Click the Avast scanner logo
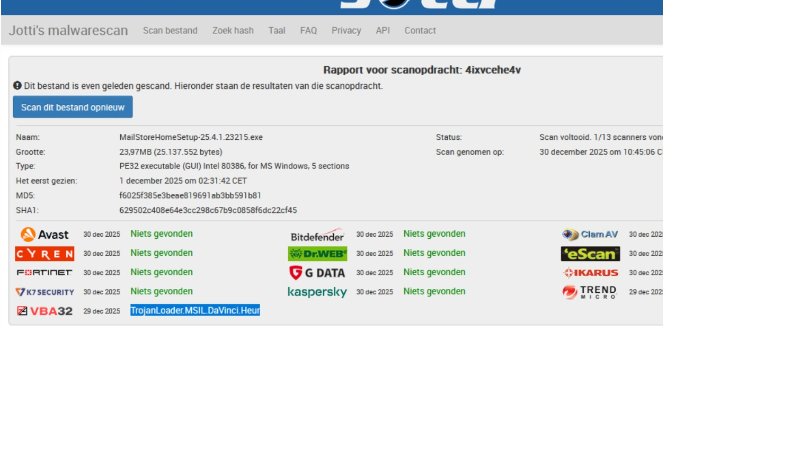 [45, 234]
